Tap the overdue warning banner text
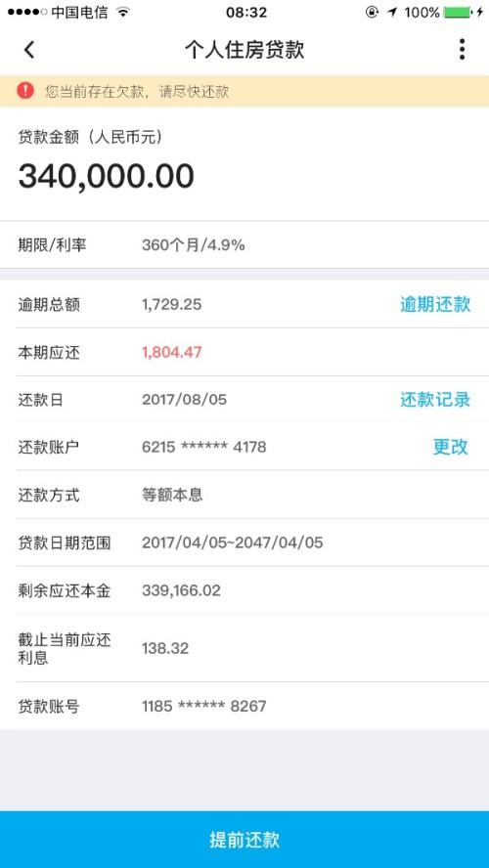489x868 pixels. [137, 91]
